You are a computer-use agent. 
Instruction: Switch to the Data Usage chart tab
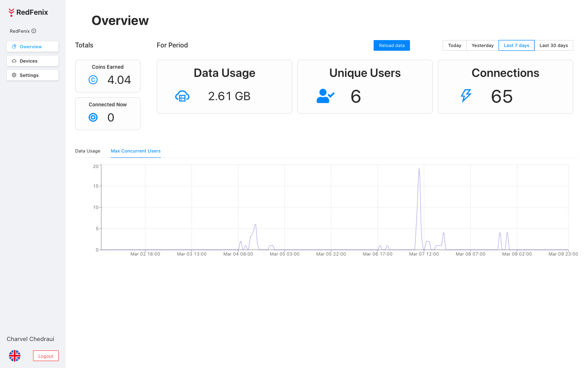click(x=88, y=151)
